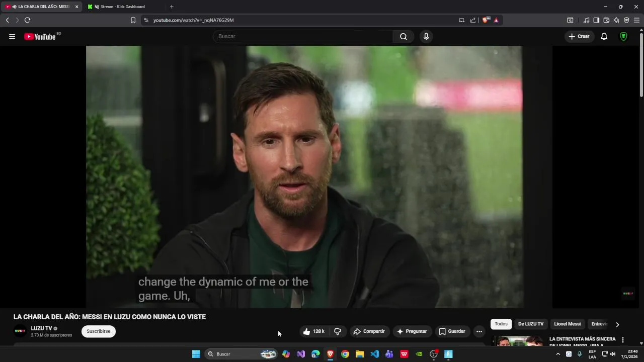This screenshot has height=362, width=644.
Task: Start voice search with the microphone
Action: 426,36
